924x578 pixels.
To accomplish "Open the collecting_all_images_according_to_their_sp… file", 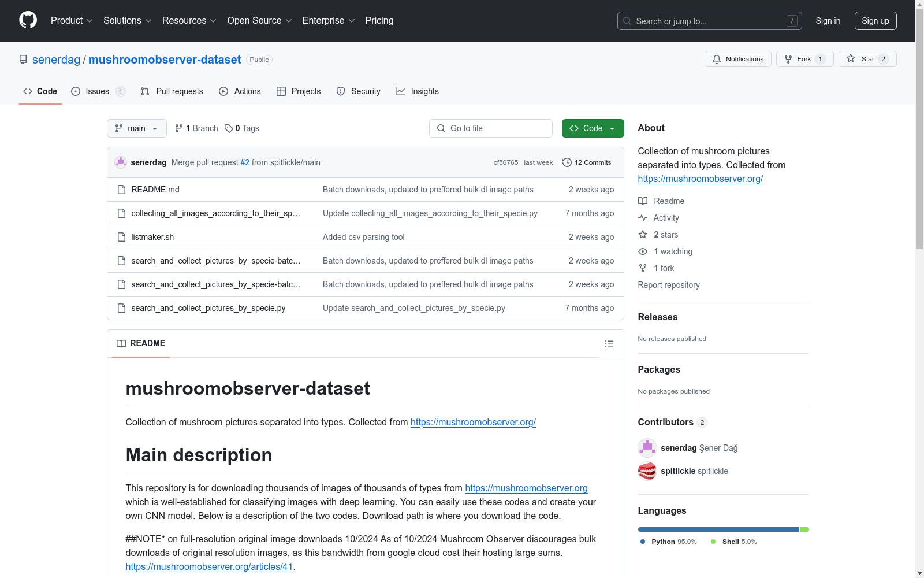I will 215,213.
